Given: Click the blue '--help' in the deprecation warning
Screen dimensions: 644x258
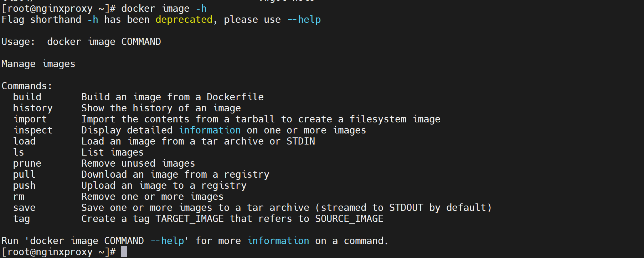Looking at the screenshot, I should 304,20.
